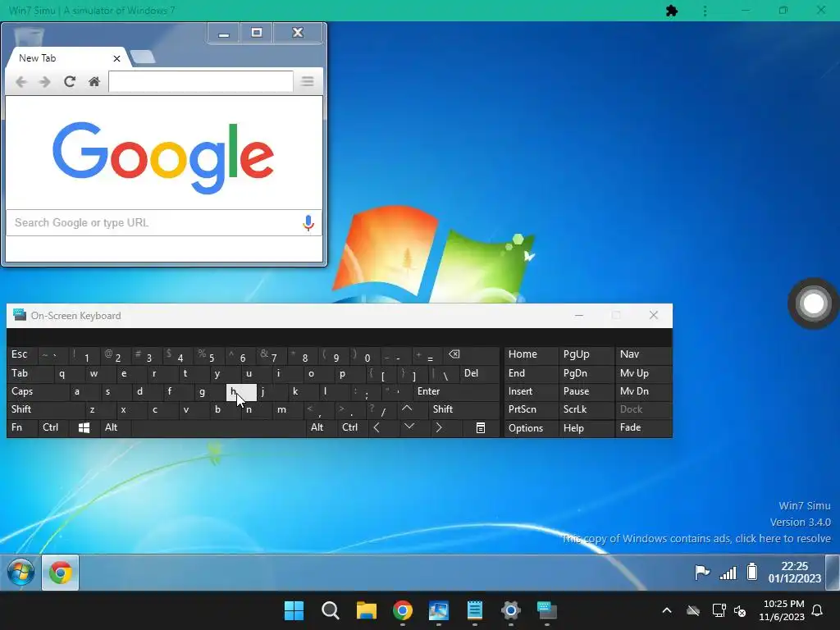Click the Options key
This screenshot has height=630, width=840.
[532, 428]
